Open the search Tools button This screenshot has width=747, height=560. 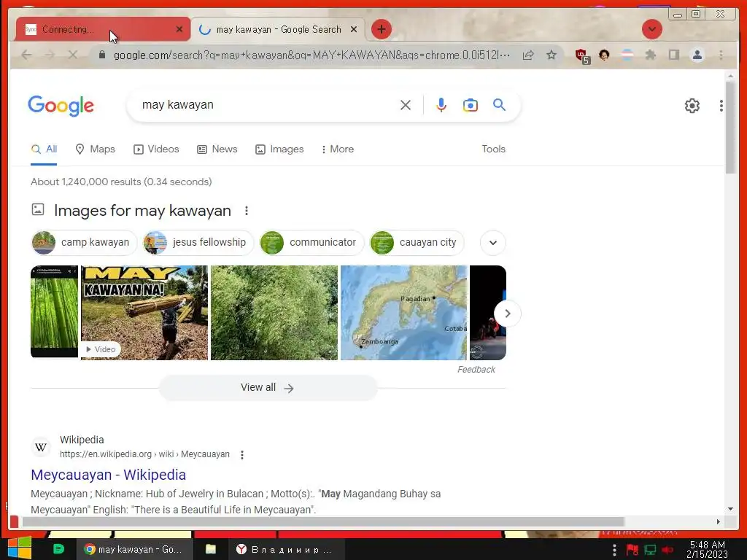point(493,149)
